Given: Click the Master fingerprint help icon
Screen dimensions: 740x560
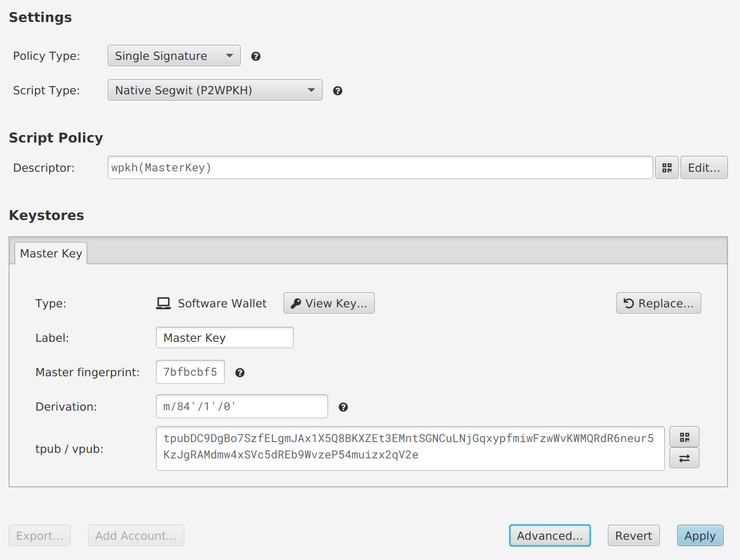Looking at the screenshot, I should 239,373.
